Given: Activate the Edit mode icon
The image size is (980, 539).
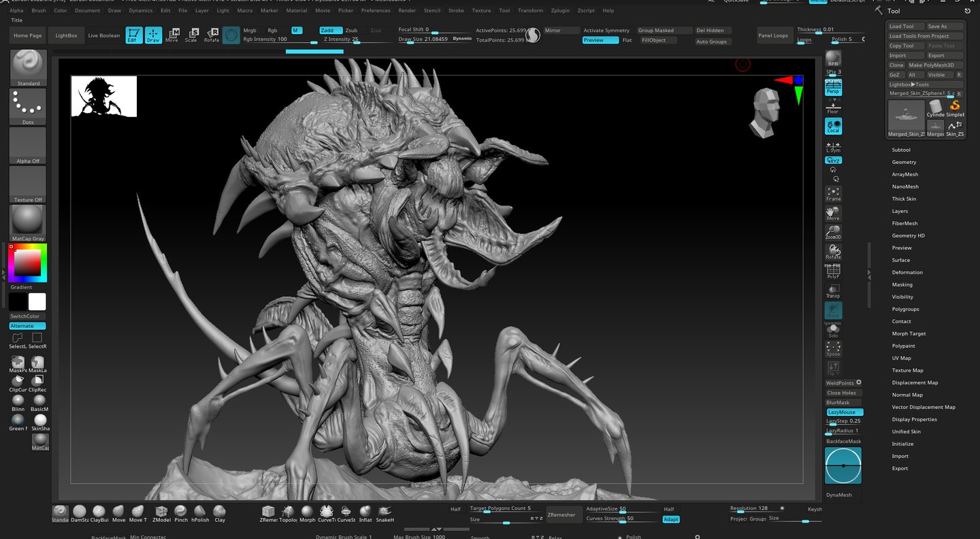Looking at the screenshot, I should click(x=134, y=35).
